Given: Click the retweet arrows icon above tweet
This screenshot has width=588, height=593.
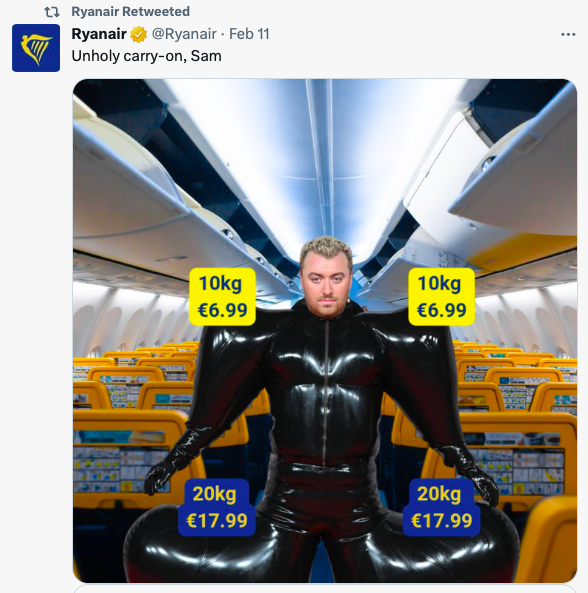Looking at the screenshot, I should coord(52,12).
